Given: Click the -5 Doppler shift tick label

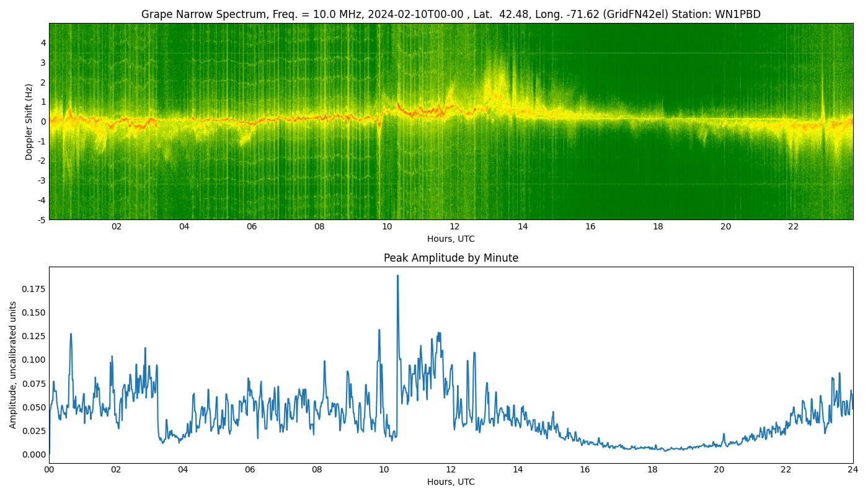Looking at the screenshot, I should [41, 219].
